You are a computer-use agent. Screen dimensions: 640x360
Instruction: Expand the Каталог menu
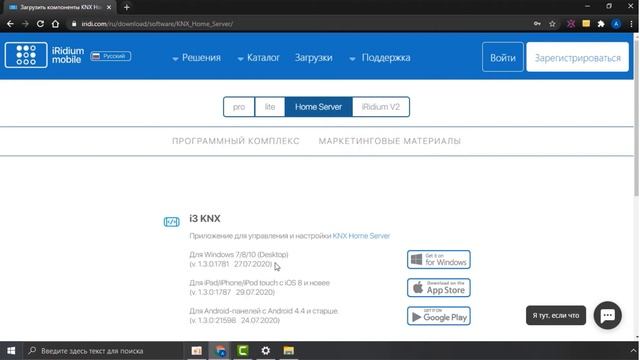tap(258, 58)
